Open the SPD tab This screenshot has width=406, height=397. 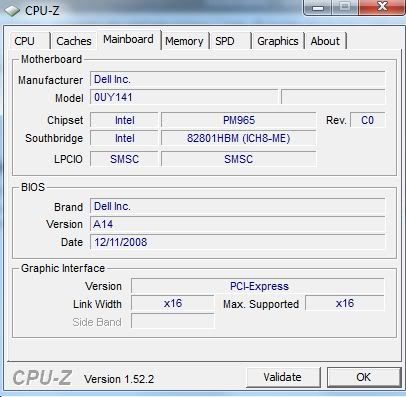click(x=229, y=41)
